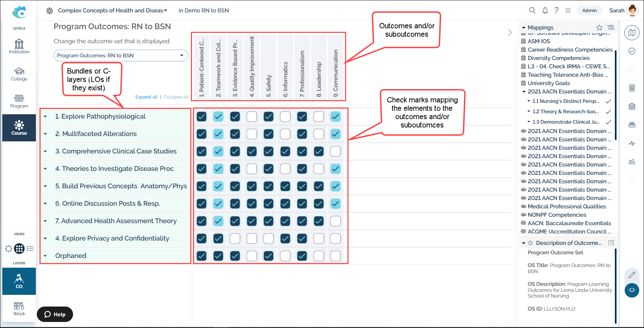Select NONPF Competencies mapping

tap(557, 215)
